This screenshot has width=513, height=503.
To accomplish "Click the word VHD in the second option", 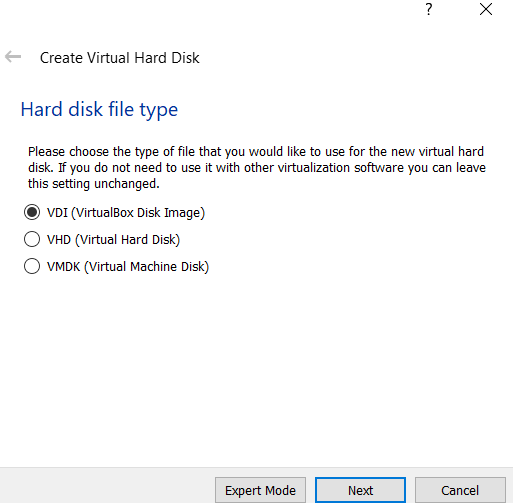I will pos(59,240).
